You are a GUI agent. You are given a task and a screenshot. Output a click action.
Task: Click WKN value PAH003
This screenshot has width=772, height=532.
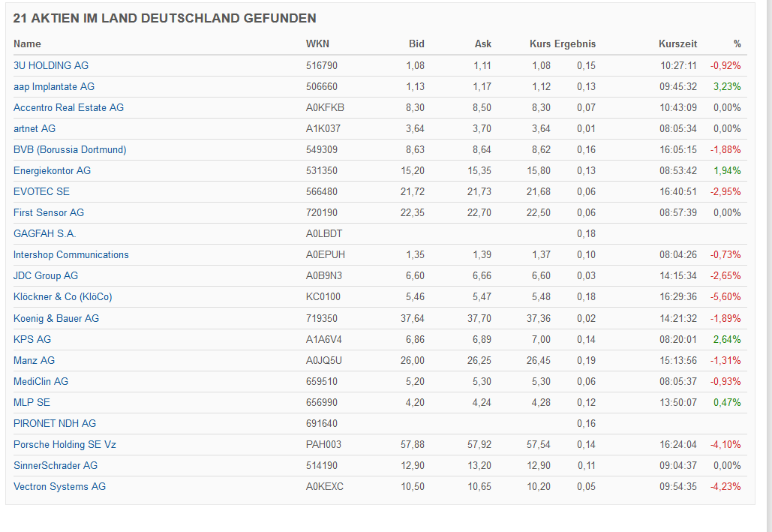point(323,444)
